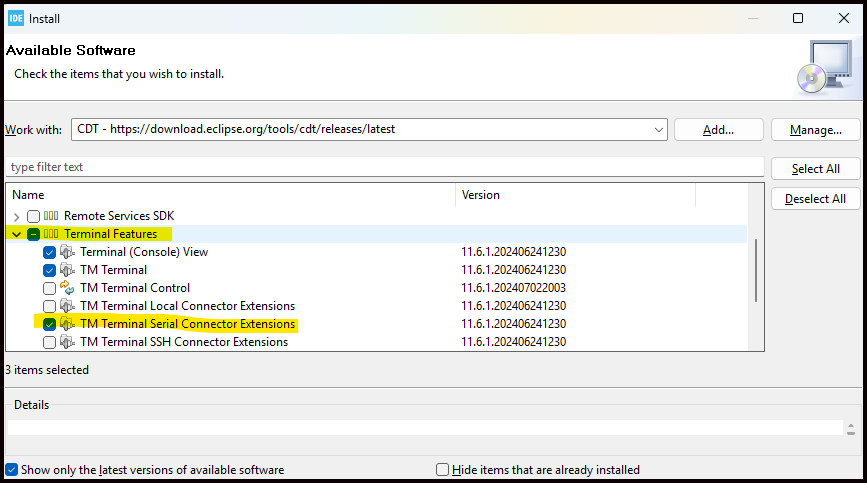Click the TM Terminal SSH Connector Extensions icon
Screen dimensions: 867x483
pyautogui.click(x=67, y=342)
